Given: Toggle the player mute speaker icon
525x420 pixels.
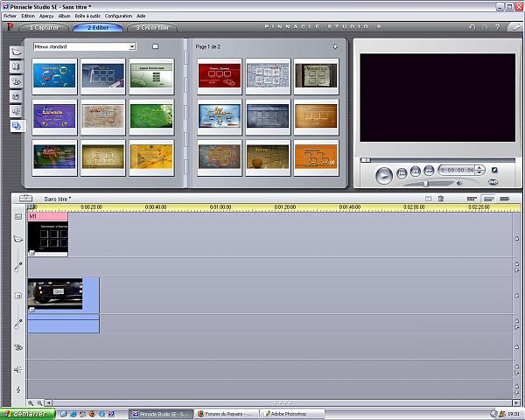Looking at the screenshot, I should point(459,183).
